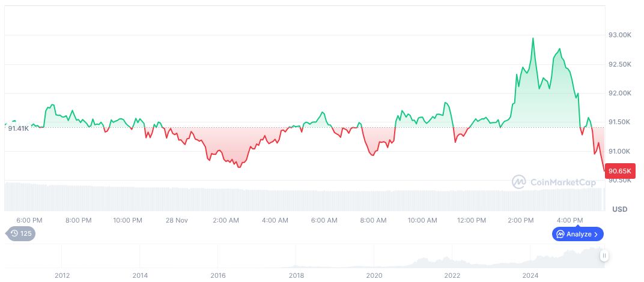Select the 2024 marker in range navigator

(530, 275)
